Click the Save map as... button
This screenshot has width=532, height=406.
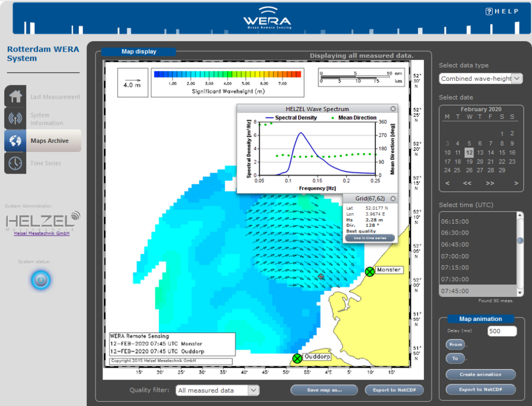click(x=324, y=390)
